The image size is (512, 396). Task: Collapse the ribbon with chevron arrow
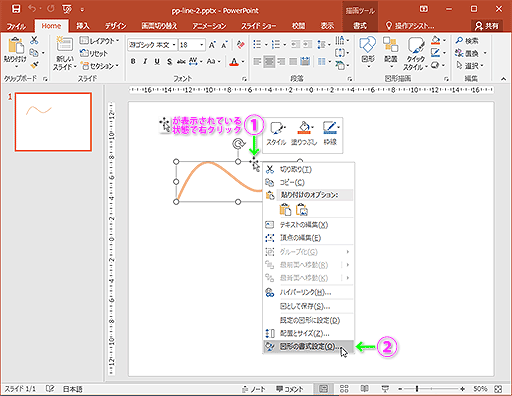click(x=503, y=79)
